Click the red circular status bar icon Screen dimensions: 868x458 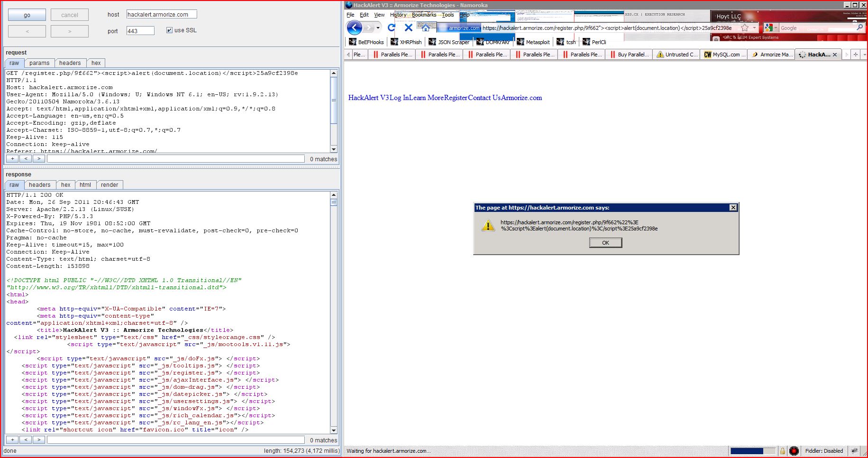point(794,451)
